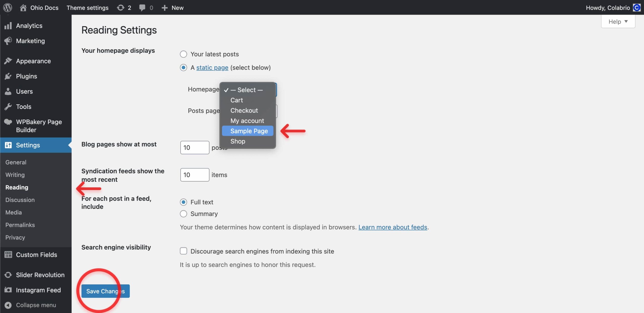This screenshot has width=644, height=313.
Task: Click the Save Changes button
Action: click(x=105, y=291)
